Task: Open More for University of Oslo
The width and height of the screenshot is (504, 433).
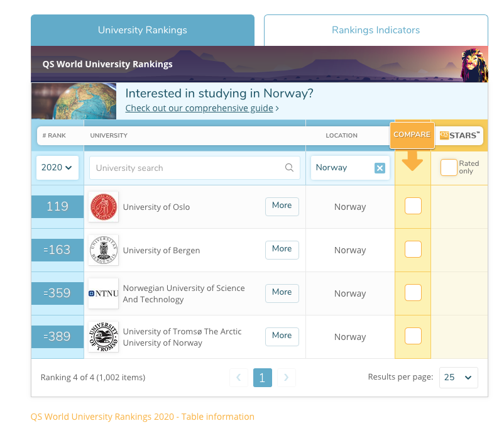Action: tap(282, 207)
